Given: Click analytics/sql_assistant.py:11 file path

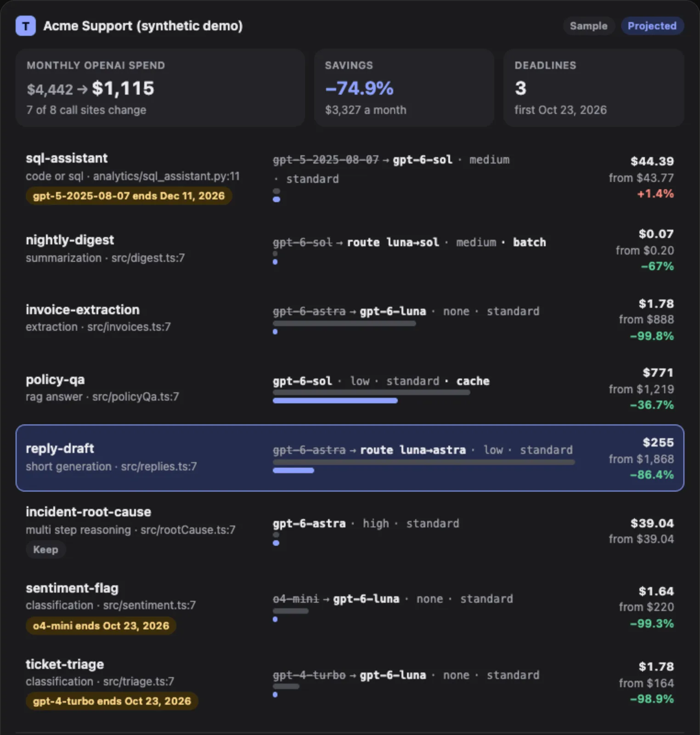Looking at the screenshot, I should coord(167,176).
